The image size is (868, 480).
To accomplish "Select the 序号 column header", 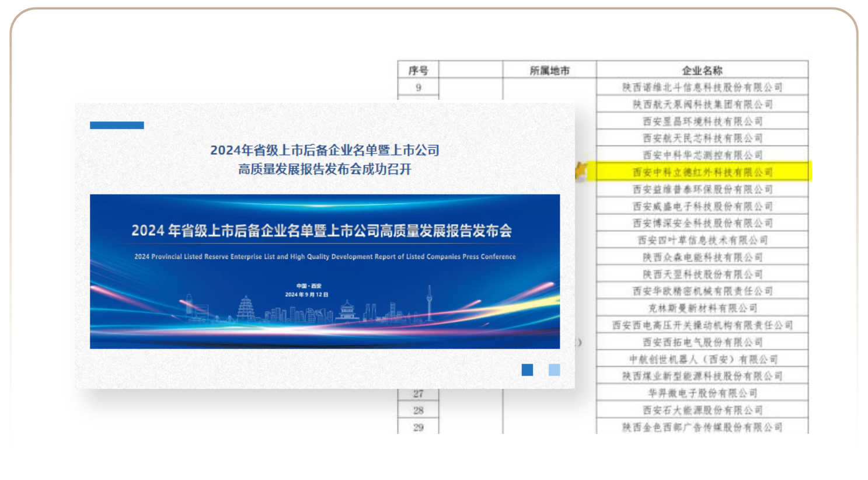I will tap(418, 71).
